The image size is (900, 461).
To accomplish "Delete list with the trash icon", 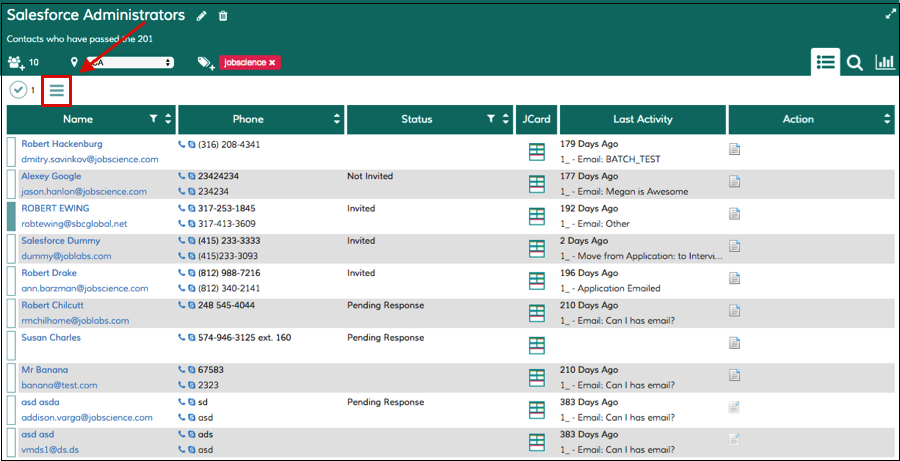I will (x=223, y=16).
